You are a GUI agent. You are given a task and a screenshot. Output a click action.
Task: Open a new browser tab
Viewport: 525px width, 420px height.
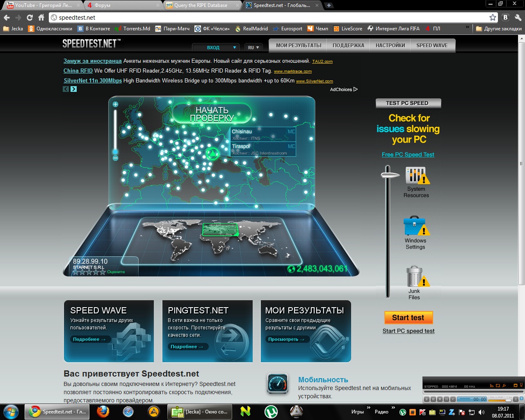tap(329, 5)
